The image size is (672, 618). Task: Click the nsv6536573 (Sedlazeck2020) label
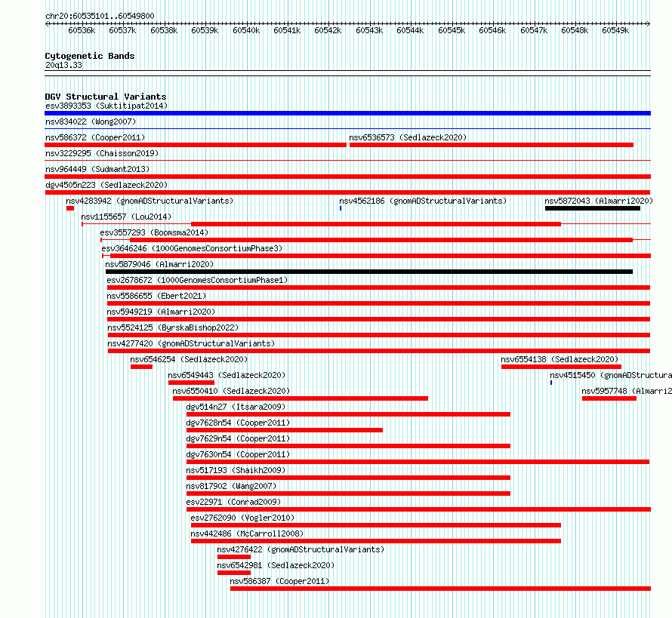click(408, 137)
